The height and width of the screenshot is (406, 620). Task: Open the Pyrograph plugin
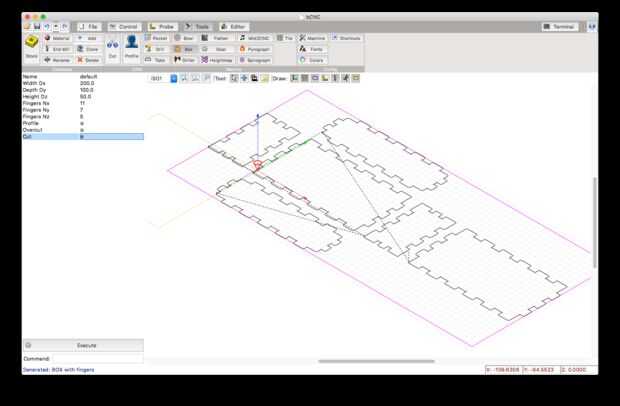(255, 49)
